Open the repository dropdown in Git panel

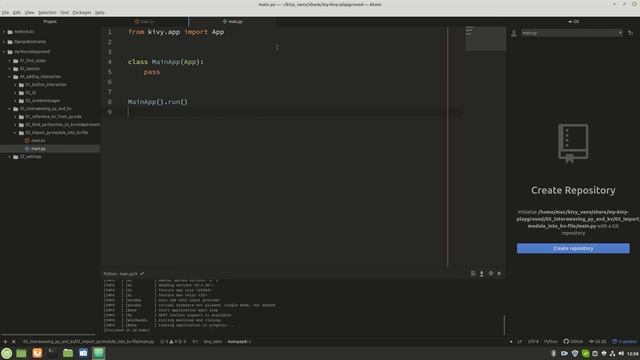(x=571, y=33)
